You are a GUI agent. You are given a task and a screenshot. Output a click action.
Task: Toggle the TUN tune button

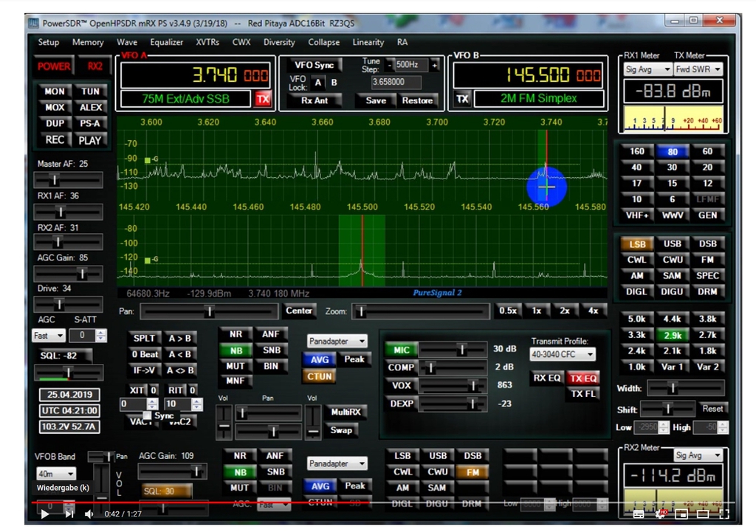click(90, 91)
